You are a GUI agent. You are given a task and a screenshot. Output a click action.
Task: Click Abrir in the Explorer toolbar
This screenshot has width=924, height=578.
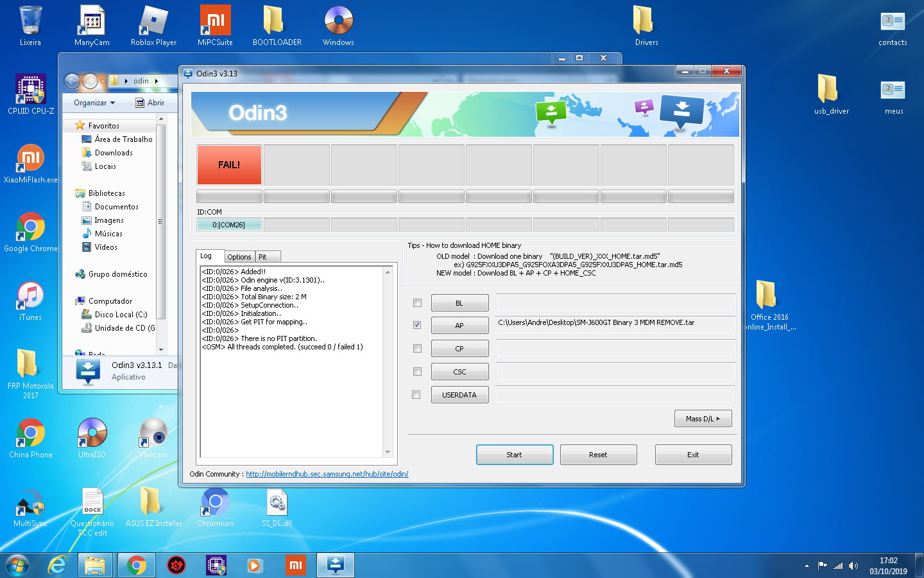click(x=150, y=103)
